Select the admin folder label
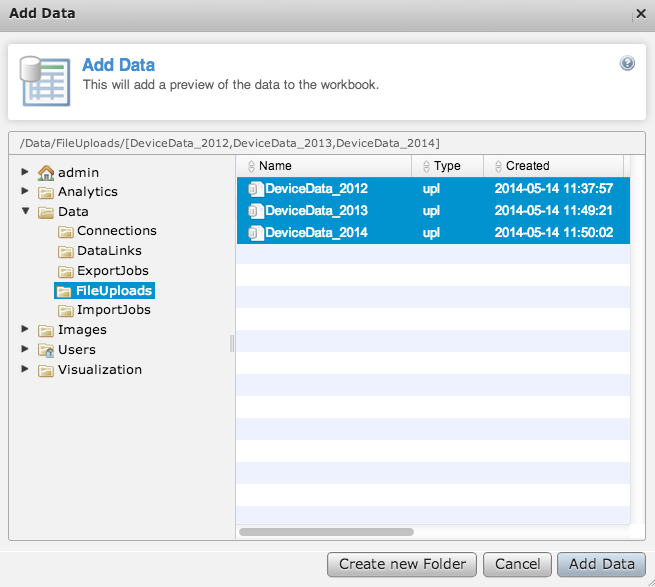 pos(79,173)
